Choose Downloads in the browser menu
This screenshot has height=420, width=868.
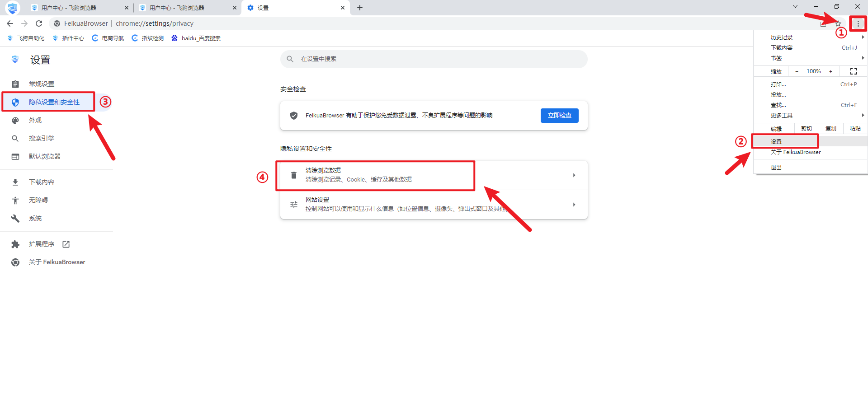[782, 47]
